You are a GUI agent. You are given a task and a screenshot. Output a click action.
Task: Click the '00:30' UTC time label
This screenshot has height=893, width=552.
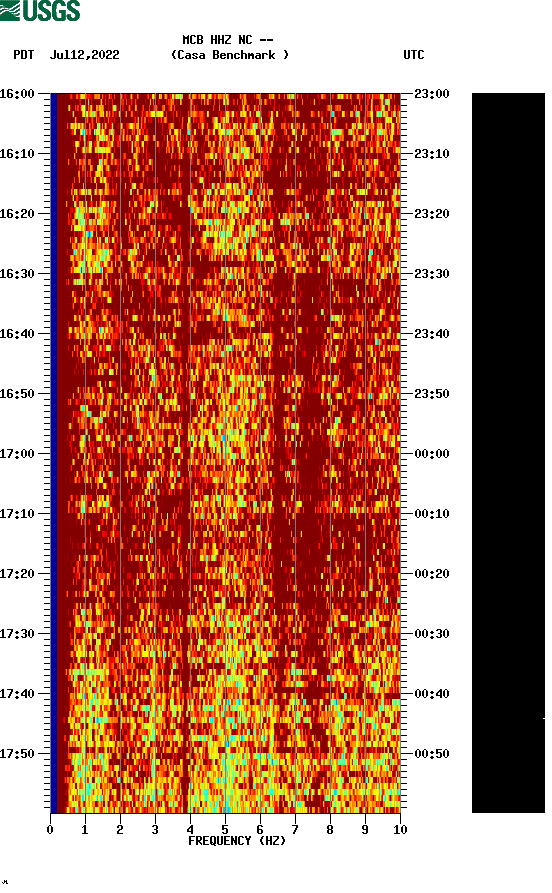[x=432, y=634]
